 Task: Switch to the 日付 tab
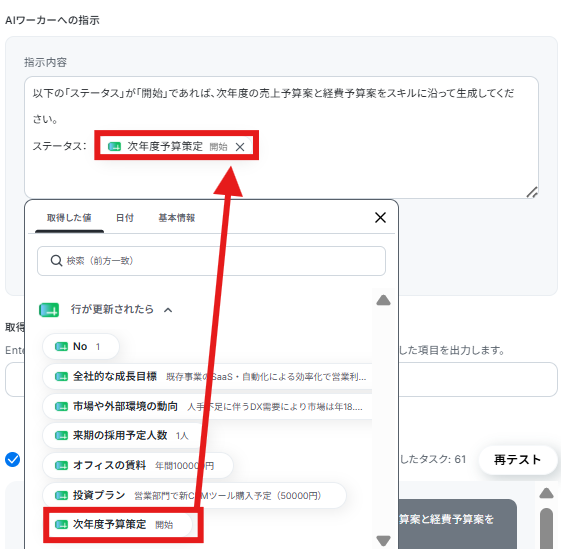click(x=125, y=218)
